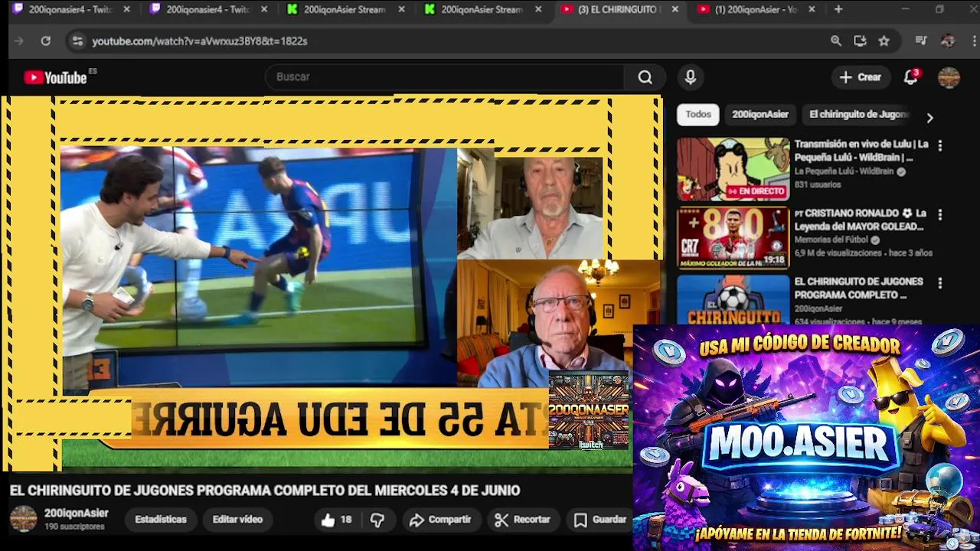The width and height of the screenshot is (980, 551).
Task: Dislike the video with thumbs down
Action: pyautogui.click(x=377, y=520)
